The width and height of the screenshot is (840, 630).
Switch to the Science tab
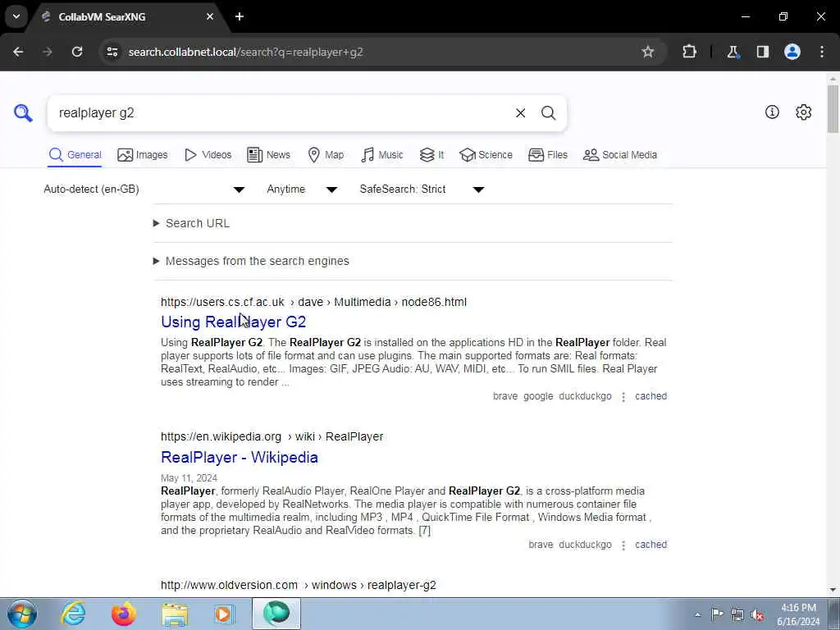(486, 155)
